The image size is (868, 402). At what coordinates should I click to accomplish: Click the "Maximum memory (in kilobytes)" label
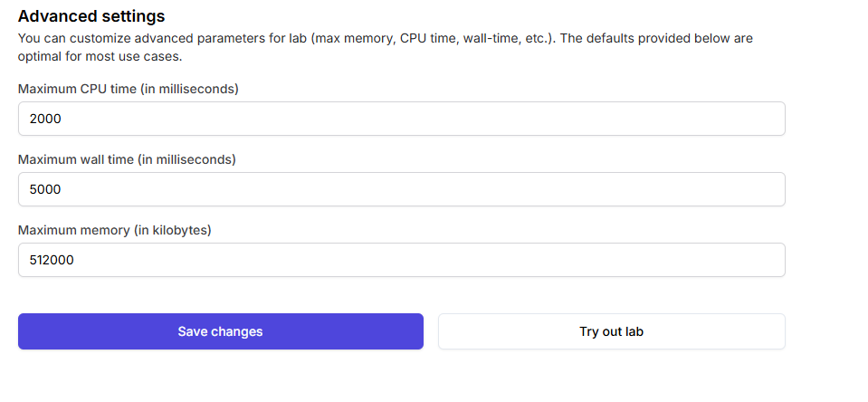(x=114, y=230)
